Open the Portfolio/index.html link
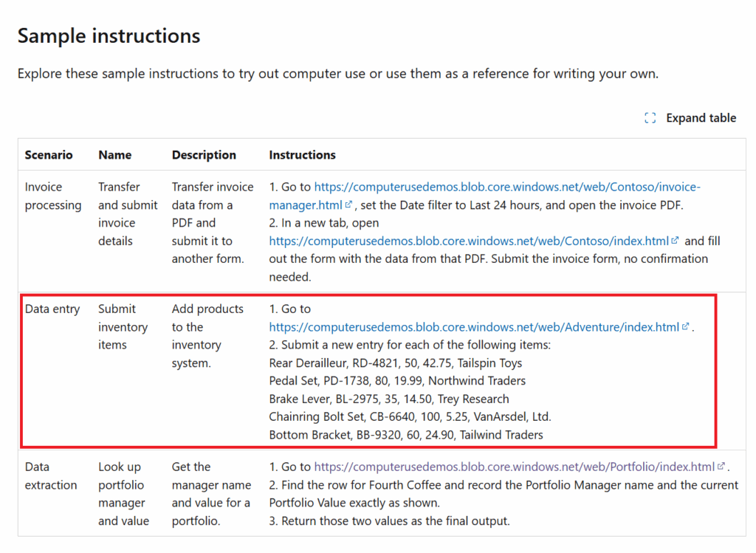The image size is (756, 553). coord(514,467)
